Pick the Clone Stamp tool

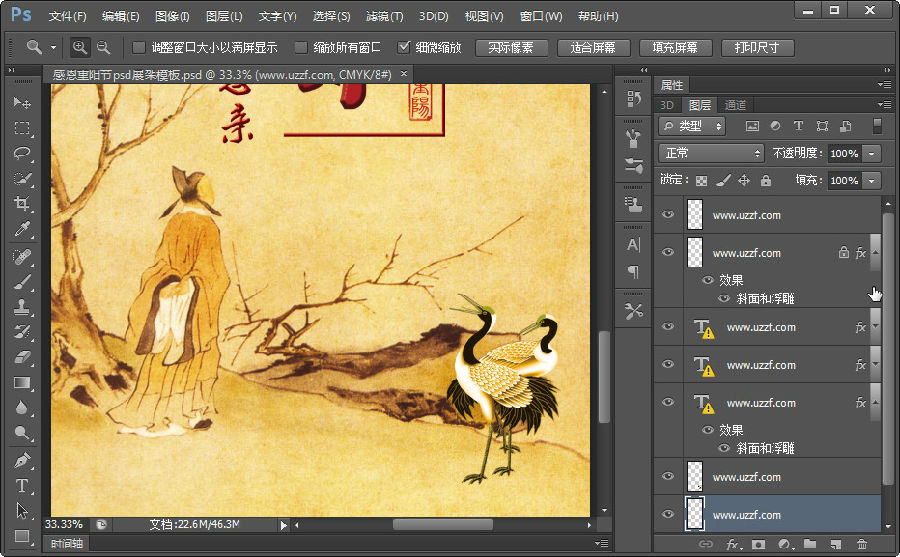pos(22,307)
